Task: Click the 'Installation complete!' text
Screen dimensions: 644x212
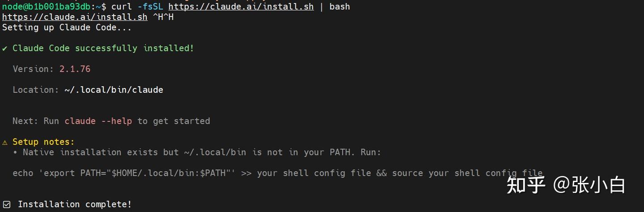Action: click(75, 204)
